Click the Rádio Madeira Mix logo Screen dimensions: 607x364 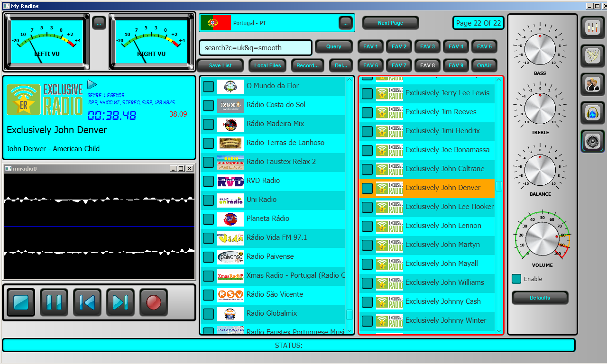[230, 124]
